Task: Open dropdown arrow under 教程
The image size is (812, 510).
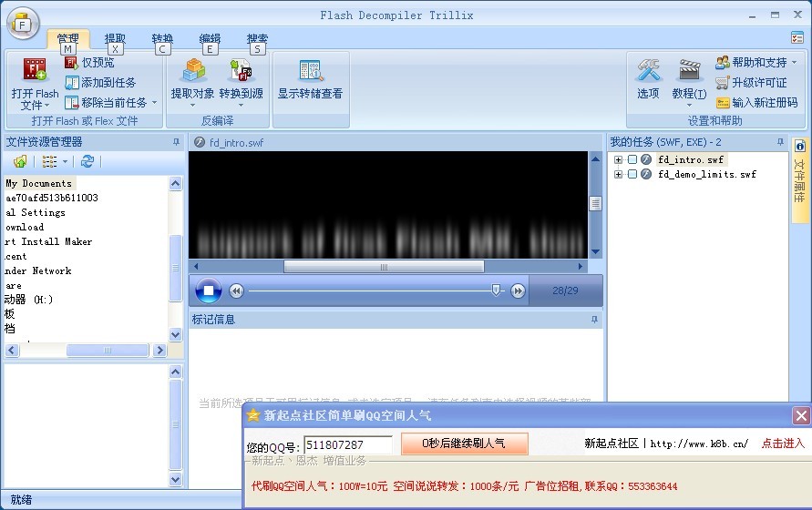Action: (x=689, y=105)
